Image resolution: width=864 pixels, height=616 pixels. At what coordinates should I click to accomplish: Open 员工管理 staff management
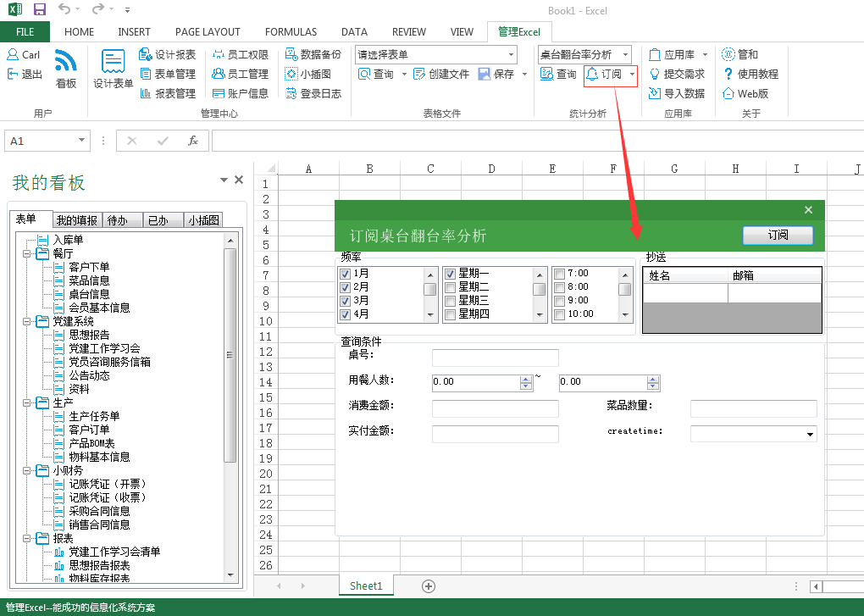241,74
